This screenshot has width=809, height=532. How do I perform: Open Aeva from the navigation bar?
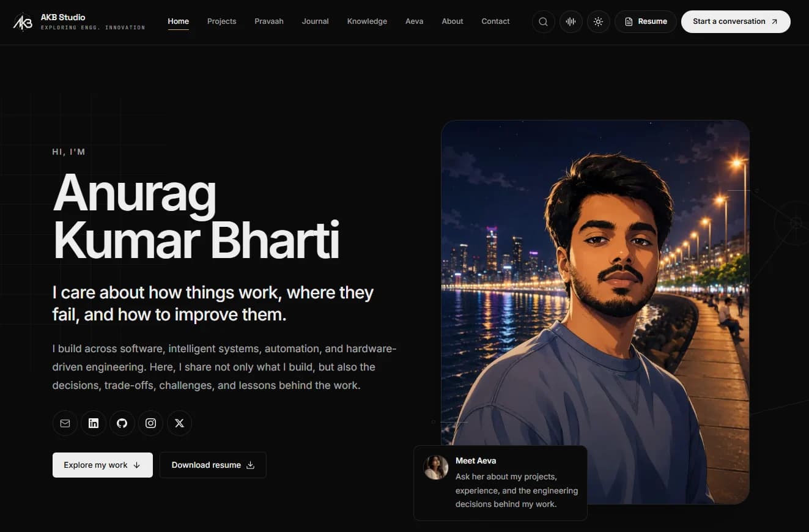[x=414, y=21]
